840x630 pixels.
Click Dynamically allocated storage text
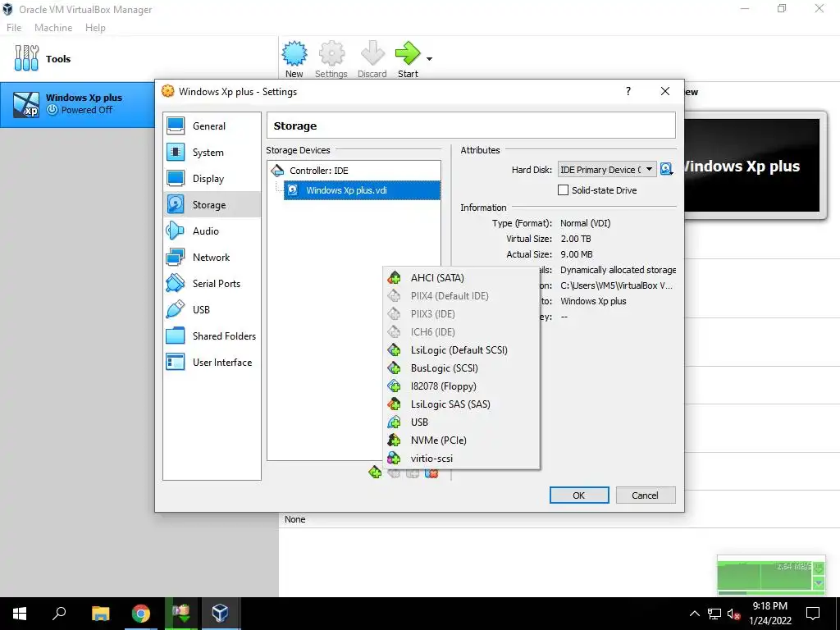point(619,270)
